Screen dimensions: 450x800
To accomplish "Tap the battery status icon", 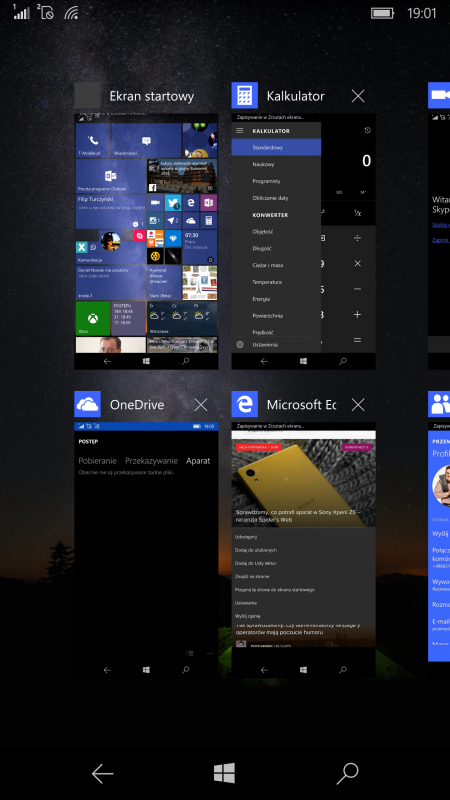I will coord(382,13).
